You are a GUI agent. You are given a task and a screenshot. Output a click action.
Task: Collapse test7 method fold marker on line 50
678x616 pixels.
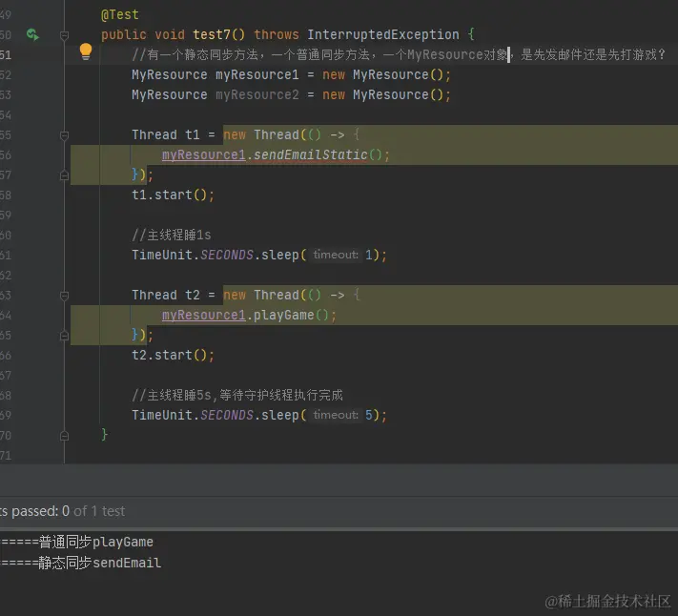(x=65, y=35)
